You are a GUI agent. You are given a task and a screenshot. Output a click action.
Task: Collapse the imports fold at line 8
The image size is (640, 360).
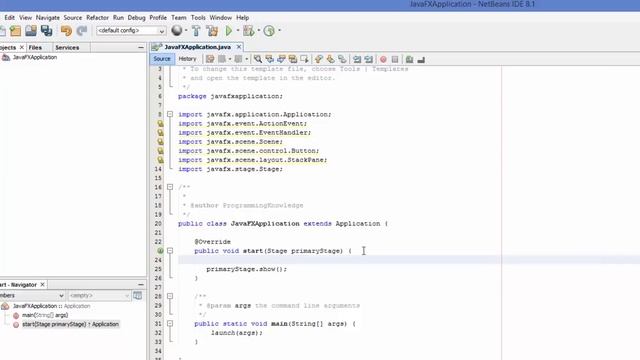tap(170, 114)
